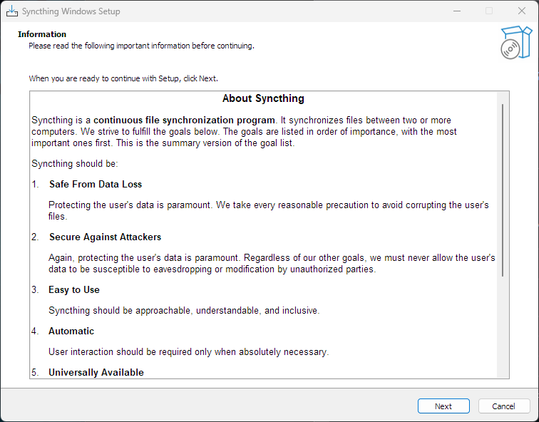Click 'continuous file synchronization program' bold text
This screenshot has width=539, height=422.
[184, 120]
